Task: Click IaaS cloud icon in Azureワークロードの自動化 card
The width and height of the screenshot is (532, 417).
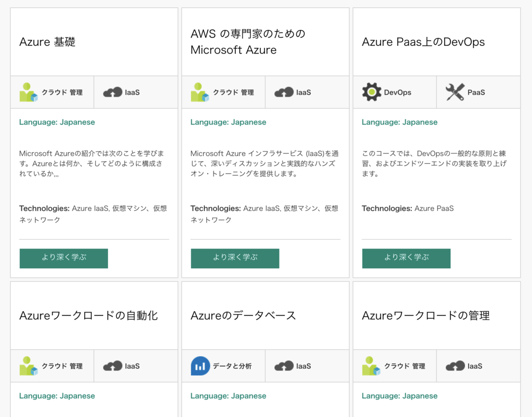Action: [x=113, y=366]
